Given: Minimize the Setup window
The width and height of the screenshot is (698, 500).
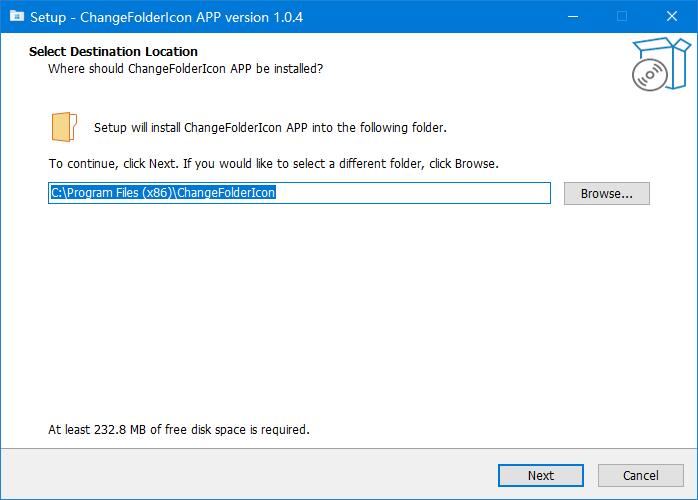Looking at the screenshot, I should (x=575, y=16).
